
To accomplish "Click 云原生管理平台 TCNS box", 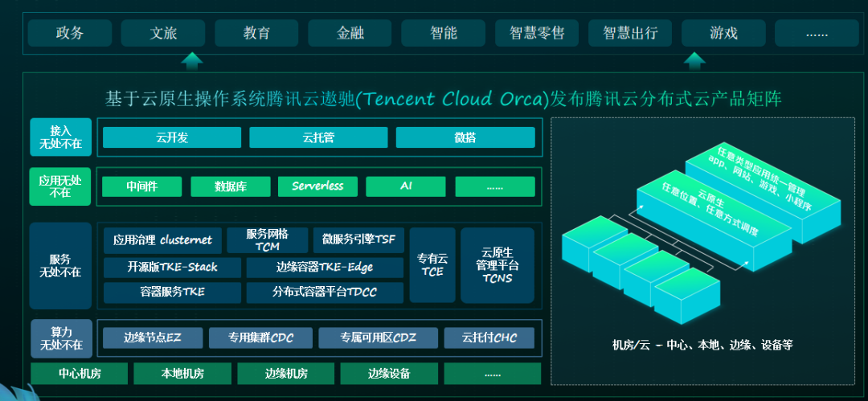I will 497,265.
